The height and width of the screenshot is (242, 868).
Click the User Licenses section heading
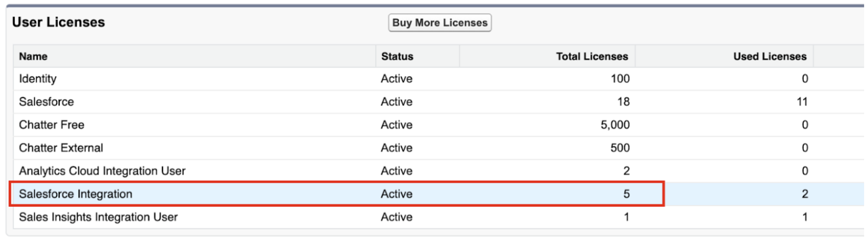[59, 22]
